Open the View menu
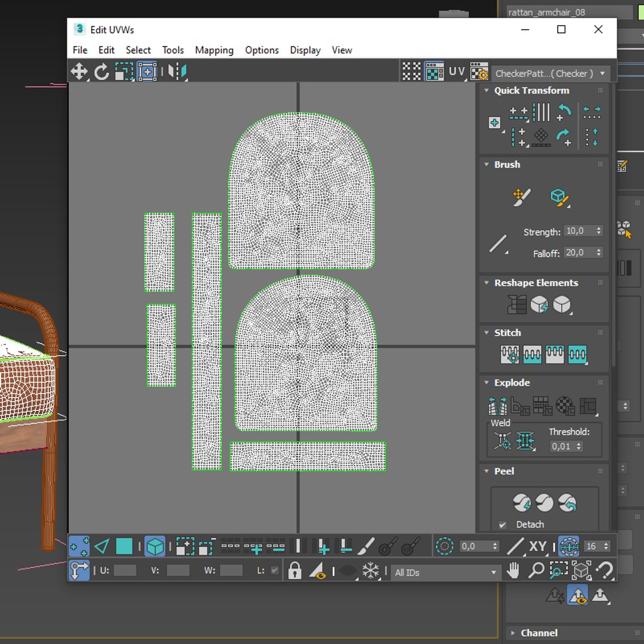644x644 pixels. click(x=342, y=50)
